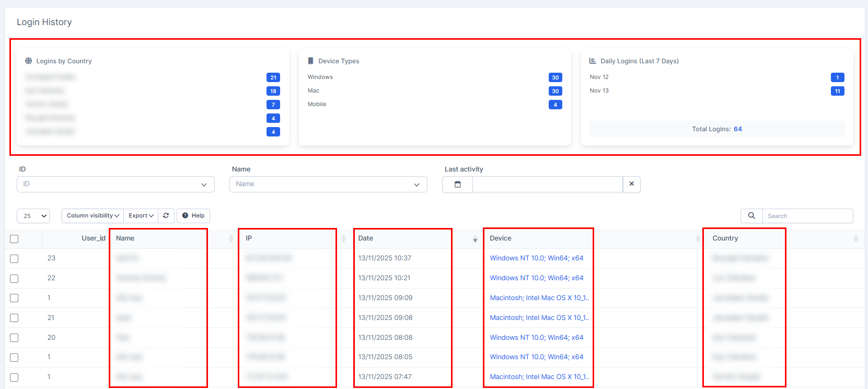
Task: Toggle the select-all header checkbox
Action: pyautogui.click(x=14, y=239)
